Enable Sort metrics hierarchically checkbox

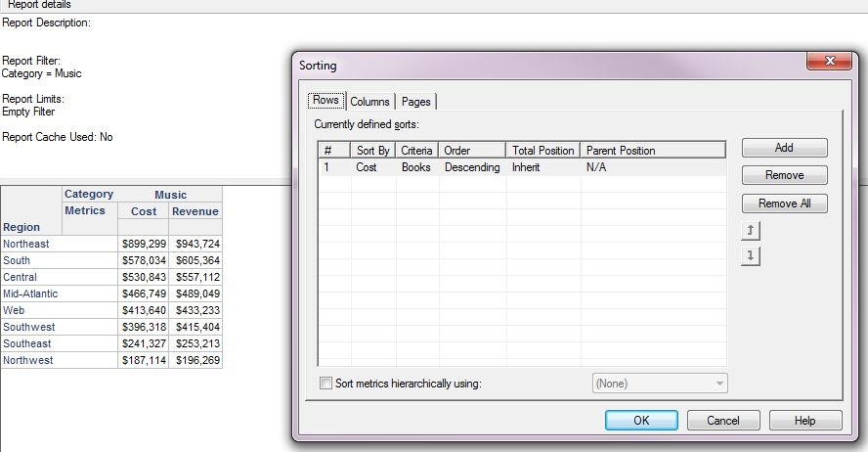tap(326, 384)
